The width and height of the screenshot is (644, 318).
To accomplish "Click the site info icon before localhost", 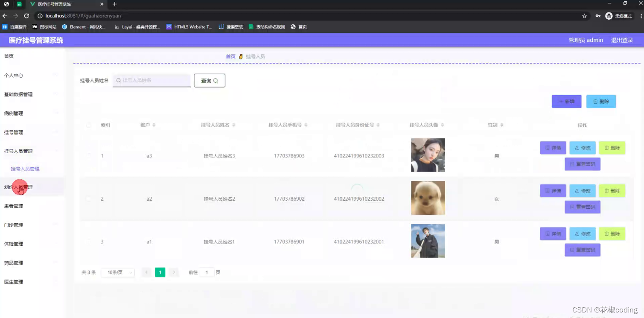I will coord(40,16).
